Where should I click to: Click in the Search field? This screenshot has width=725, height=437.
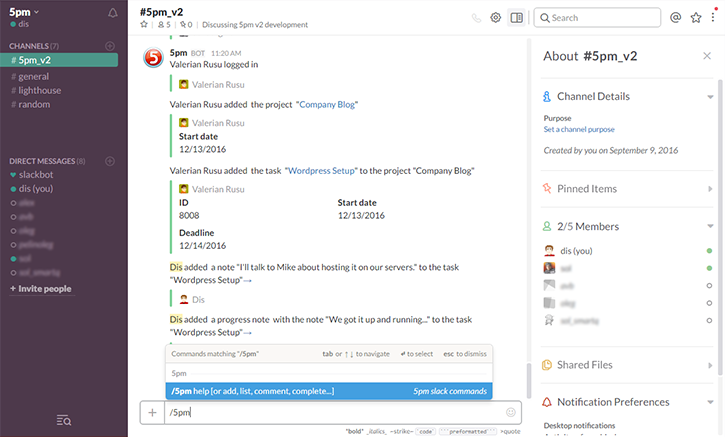click(x=597, y=18)
